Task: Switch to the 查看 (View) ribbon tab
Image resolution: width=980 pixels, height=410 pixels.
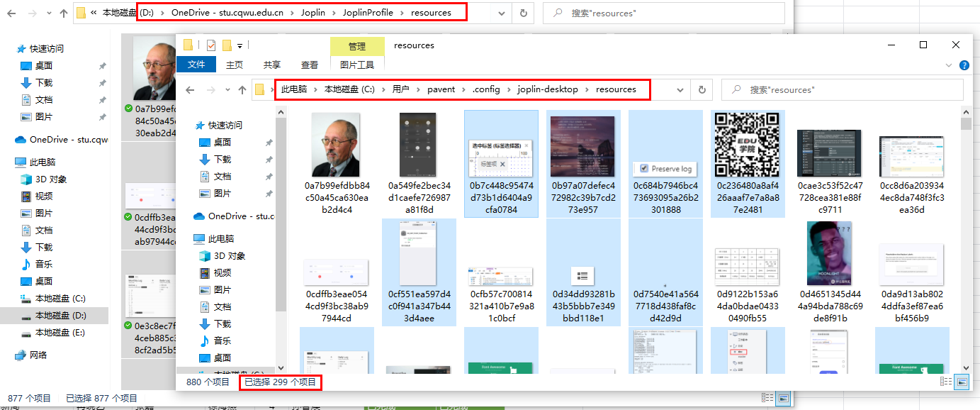Action: pos(310,63)
